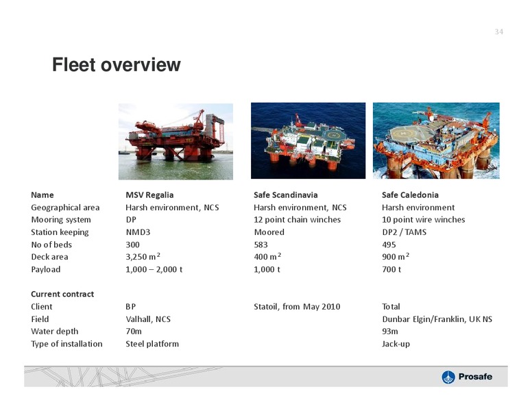This screenshot has height=411, width=532.
Task: Click '12 point chain winches' value
Action: click(x=298, y=220)
